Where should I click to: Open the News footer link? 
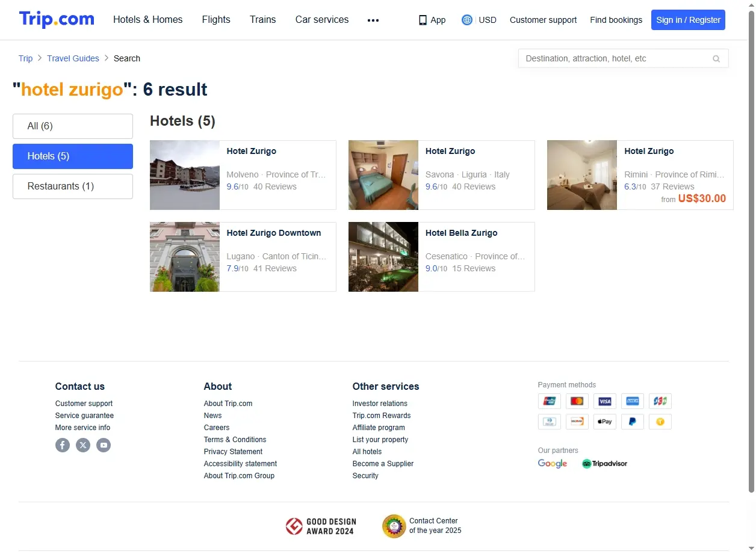click(212, 416)
